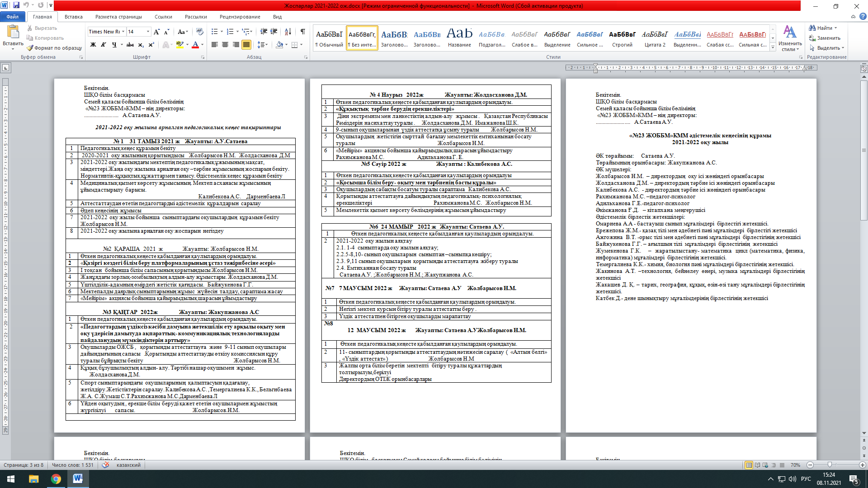Open bullets list dropdown arrow
This screenshot has height=488, width=868.
[222, 32]
